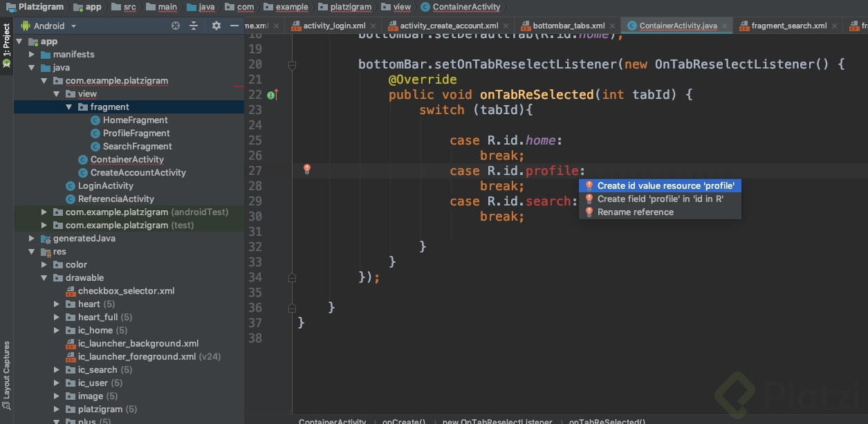Toggle code fold marker on line 36
This screenshot has height=424, width=868.
tap(292, 308)
